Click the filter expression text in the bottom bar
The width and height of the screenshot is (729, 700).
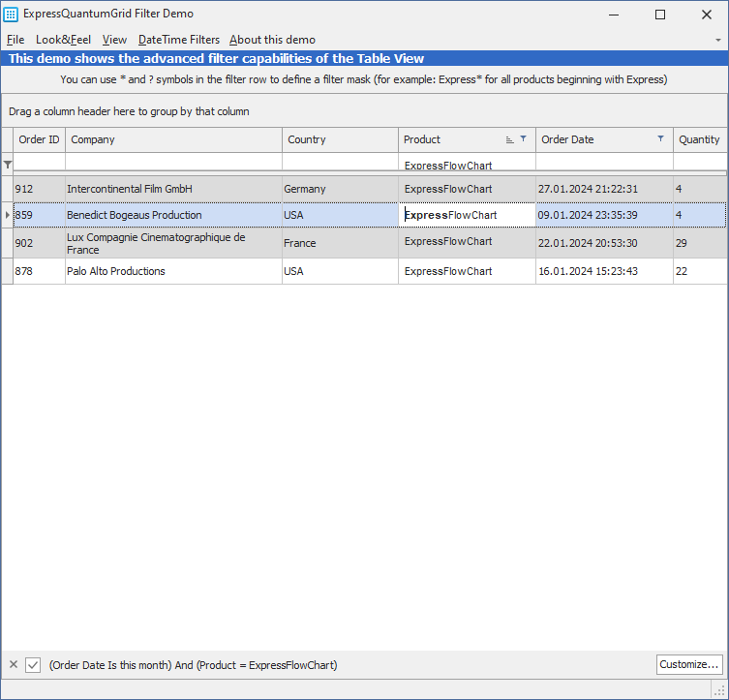point(193,665)
